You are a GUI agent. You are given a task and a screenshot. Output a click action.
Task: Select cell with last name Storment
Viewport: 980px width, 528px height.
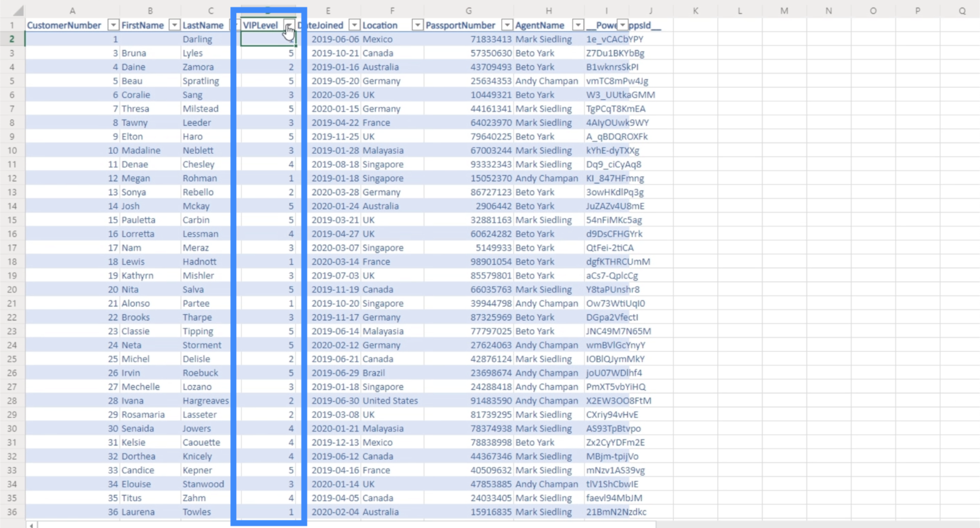[x=210, y=345]
